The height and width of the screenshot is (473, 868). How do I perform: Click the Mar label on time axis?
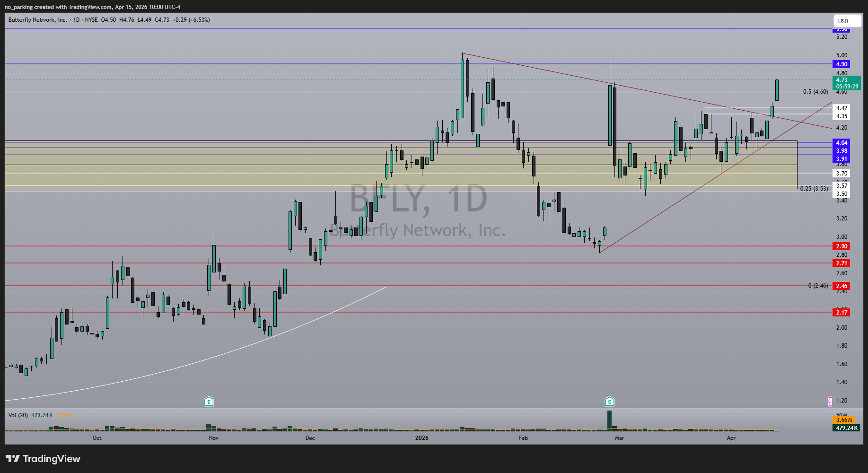coord(619,438)
